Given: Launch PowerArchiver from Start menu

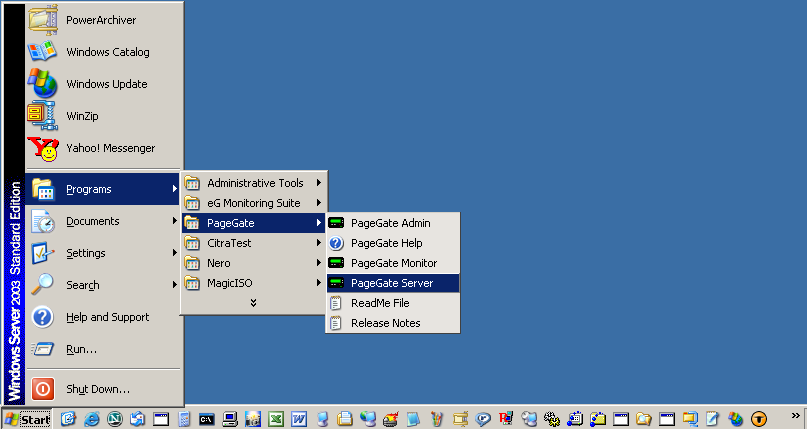Looking at the screenshot, I should 103,20.
